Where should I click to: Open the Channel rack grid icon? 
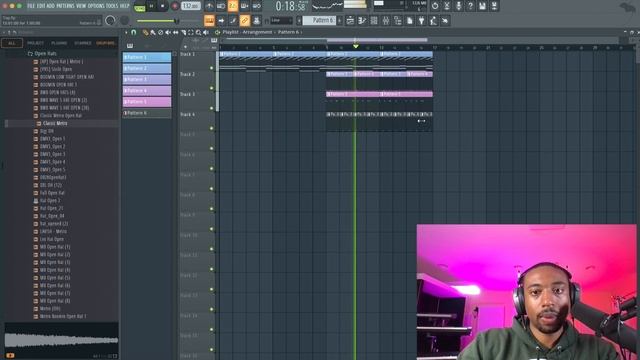pos(374,20)
